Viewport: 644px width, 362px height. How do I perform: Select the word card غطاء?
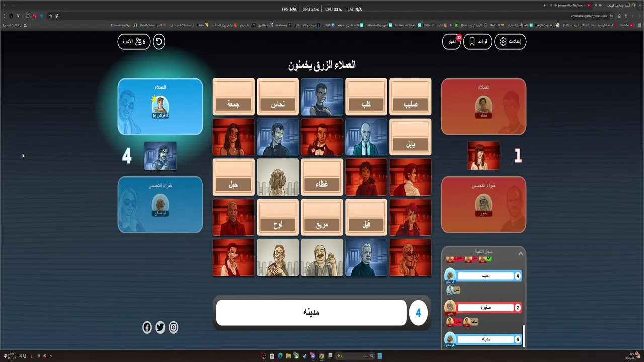point(322,177)
